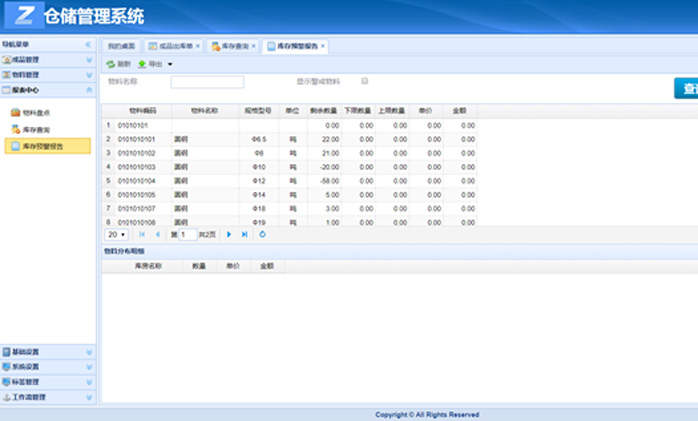Screen dimensions: 698x421
Task: Close the 库存预警报告 tab
Action: pos(323,46)
